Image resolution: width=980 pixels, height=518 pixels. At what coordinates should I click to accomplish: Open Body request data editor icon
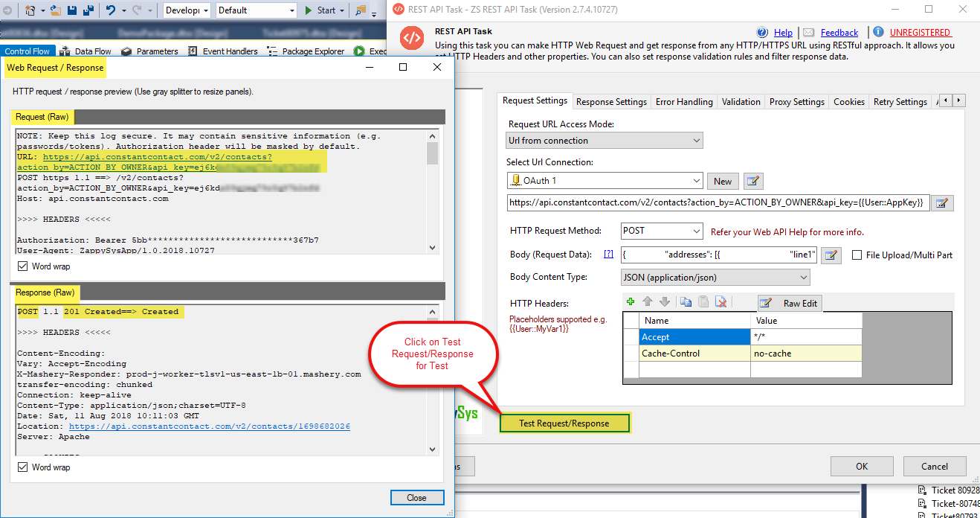coord(831,255)
